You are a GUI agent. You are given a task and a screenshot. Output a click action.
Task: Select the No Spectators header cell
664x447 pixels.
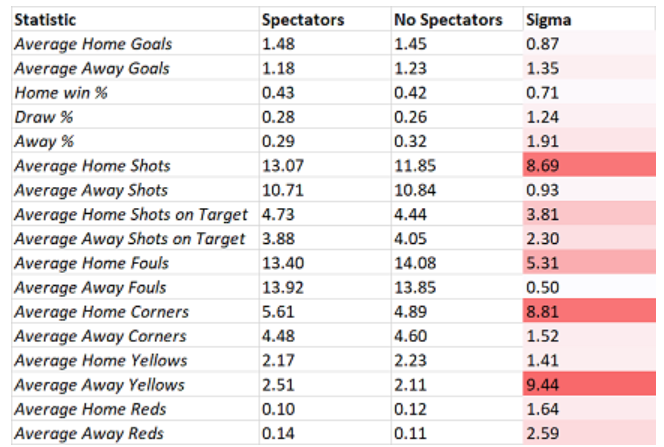(x=457, y=19)
